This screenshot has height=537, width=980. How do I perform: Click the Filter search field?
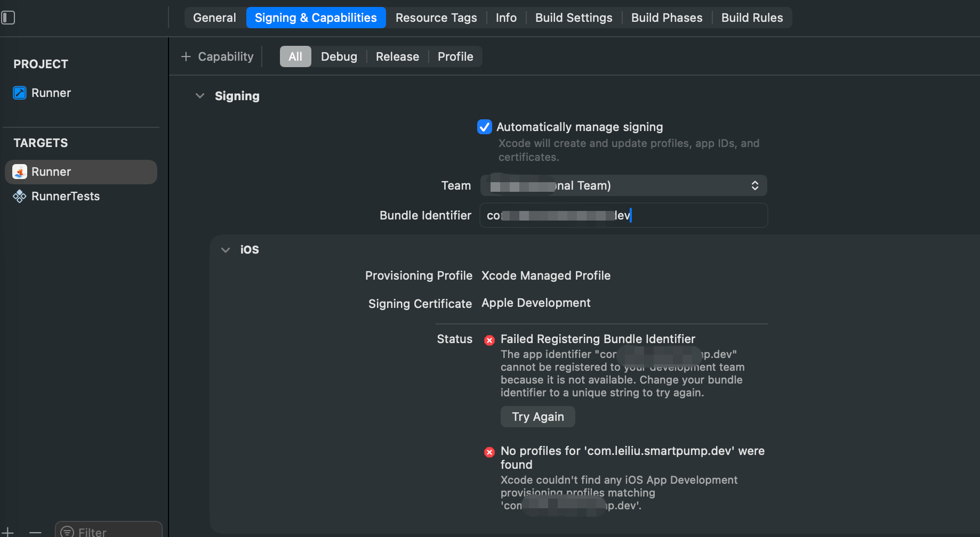[109, 531]
